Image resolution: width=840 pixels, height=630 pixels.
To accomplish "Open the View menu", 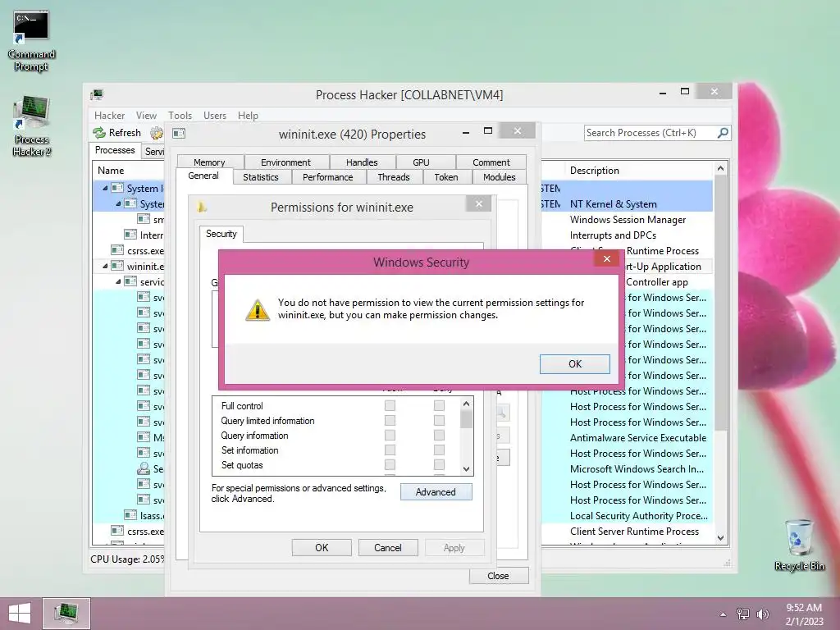I will pos(146,115).
